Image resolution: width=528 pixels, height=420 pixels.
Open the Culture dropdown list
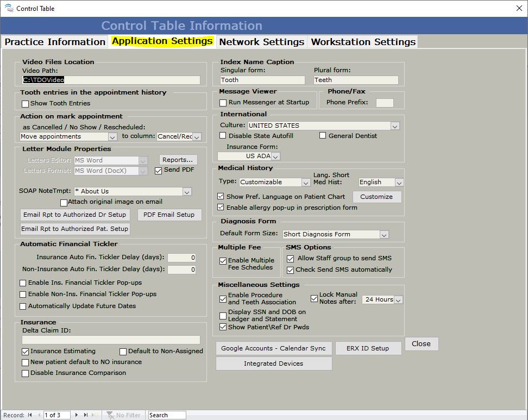(395, 126)
